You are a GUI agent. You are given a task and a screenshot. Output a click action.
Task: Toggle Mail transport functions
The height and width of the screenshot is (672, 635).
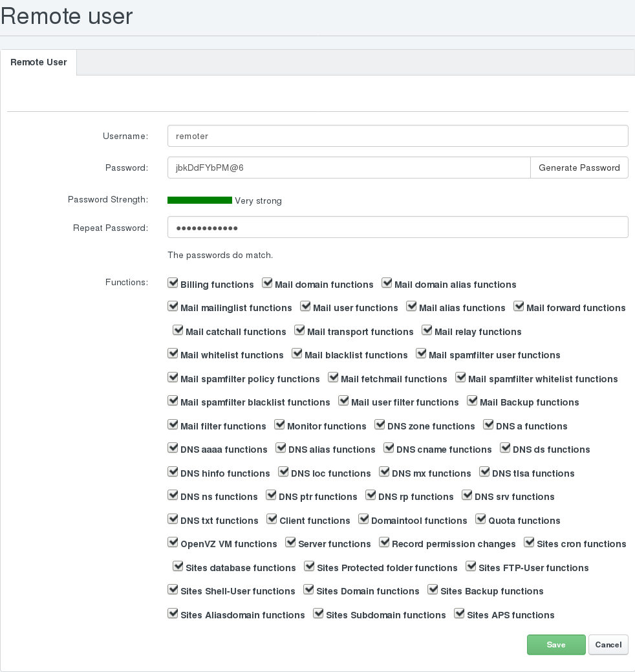[299, 330]
